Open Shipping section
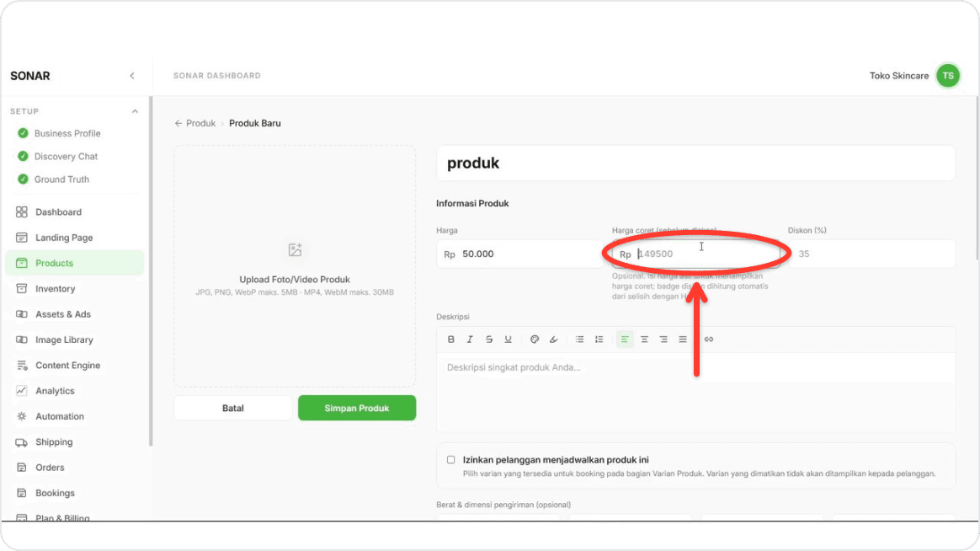980x551 pixels. (x=54, y=442)
